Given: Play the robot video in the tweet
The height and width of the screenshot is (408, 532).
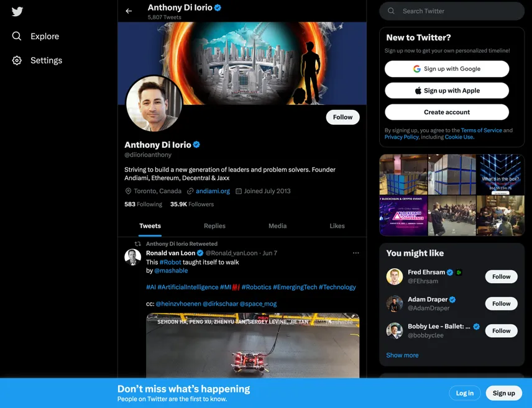Looking at the screenshot, I should 252,345.
